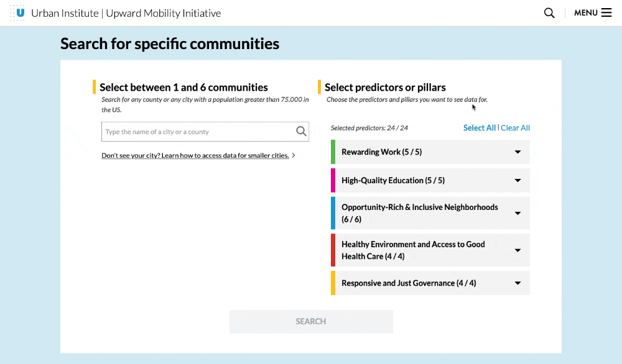The image size is (622, 364).
Task: Expand Healthy Environment and Health Care arrow
Action: (x=518, y=250)
